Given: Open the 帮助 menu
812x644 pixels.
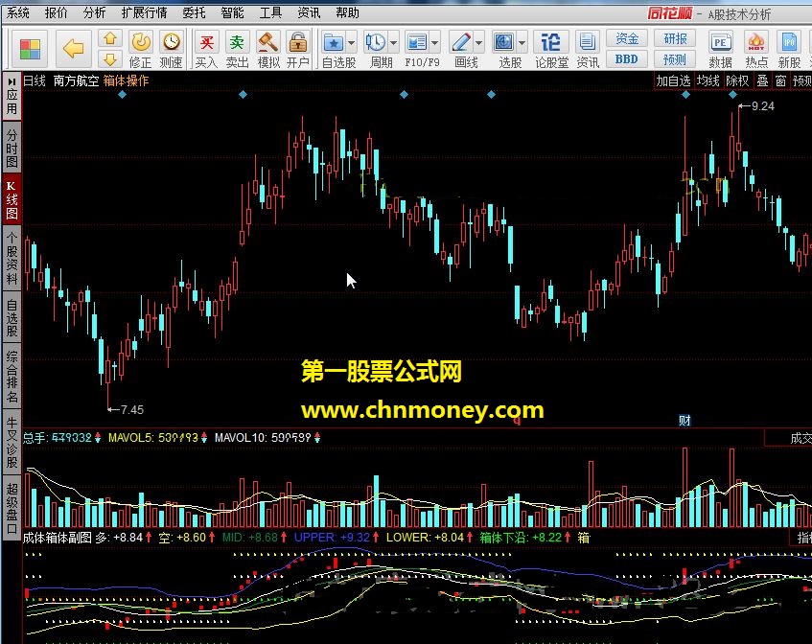Looking at the screenshot, I should click(347, 12).
